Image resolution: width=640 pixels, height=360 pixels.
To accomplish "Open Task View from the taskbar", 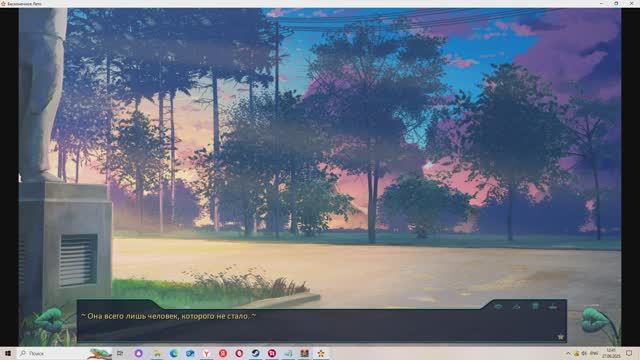I will point(120,353).
